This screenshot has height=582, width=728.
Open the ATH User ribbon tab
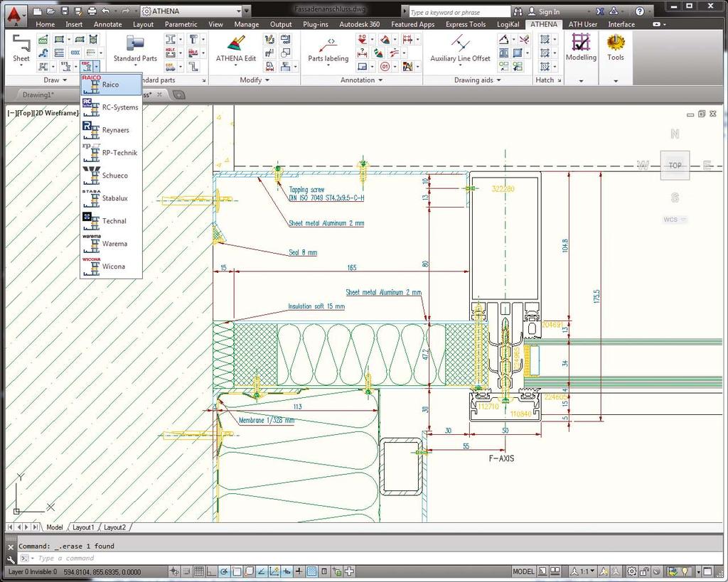pos(583,24)
